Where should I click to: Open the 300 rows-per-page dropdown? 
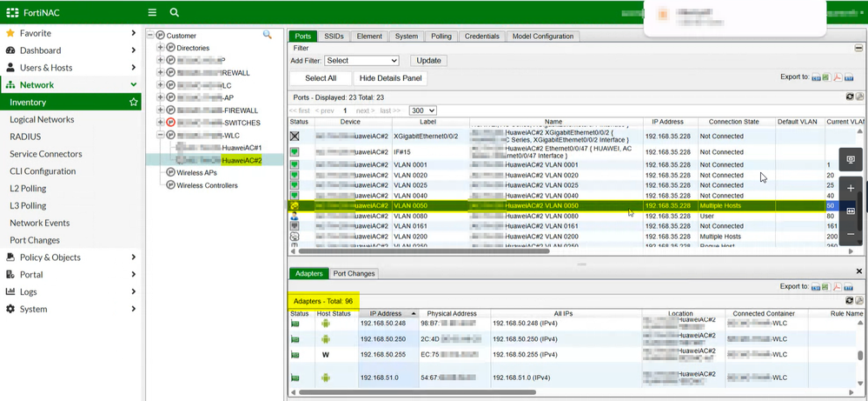[422, 110]
